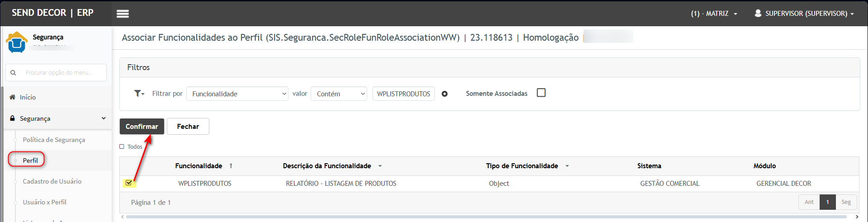Toggle the hamburger sidebar menu icon
The image size is (868, 222).
pos(123,14)
